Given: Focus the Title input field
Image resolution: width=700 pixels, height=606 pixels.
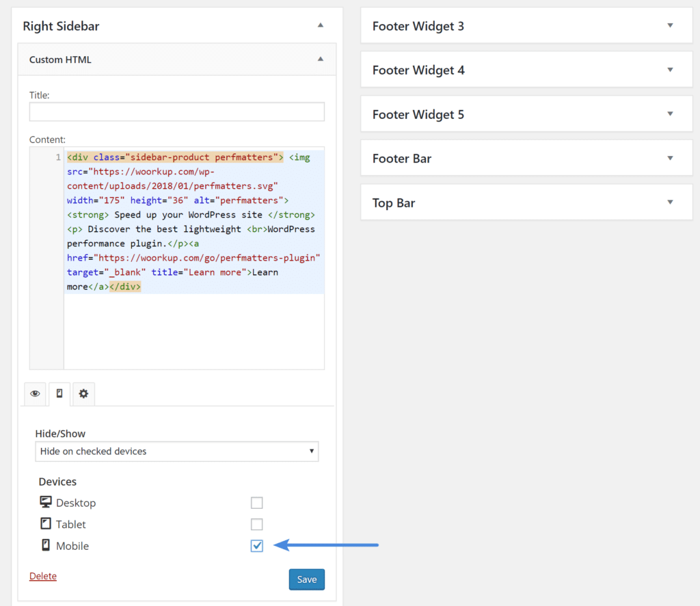Looking at the screenshot, I should tap(177, 111).
